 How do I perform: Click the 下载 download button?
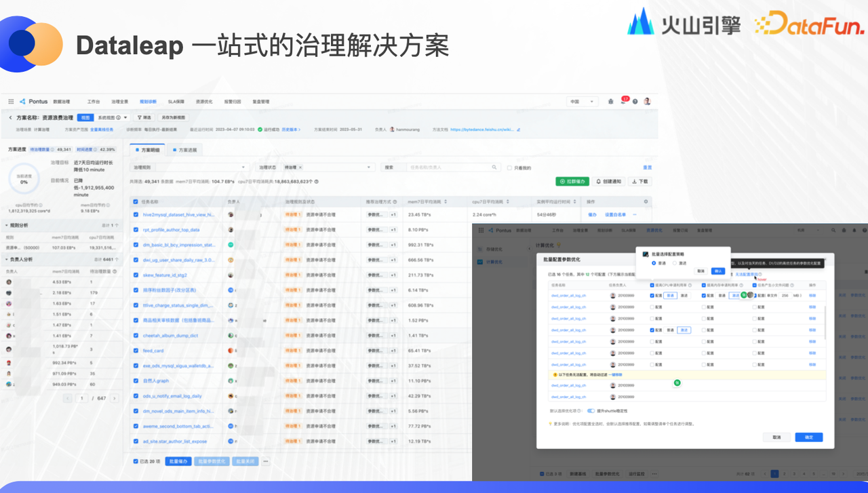tap(639, 182)
